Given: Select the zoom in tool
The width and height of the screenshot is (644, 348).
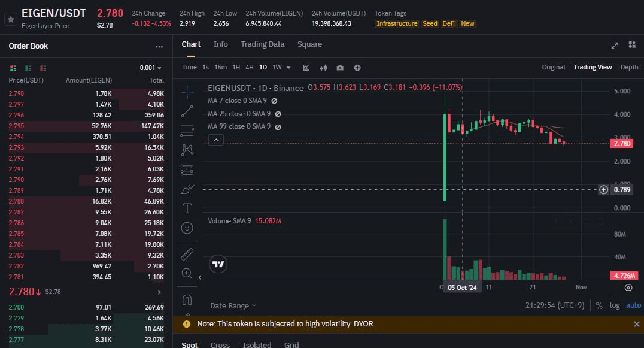Looking at the screenshot, I should click(x=187, y=273).
